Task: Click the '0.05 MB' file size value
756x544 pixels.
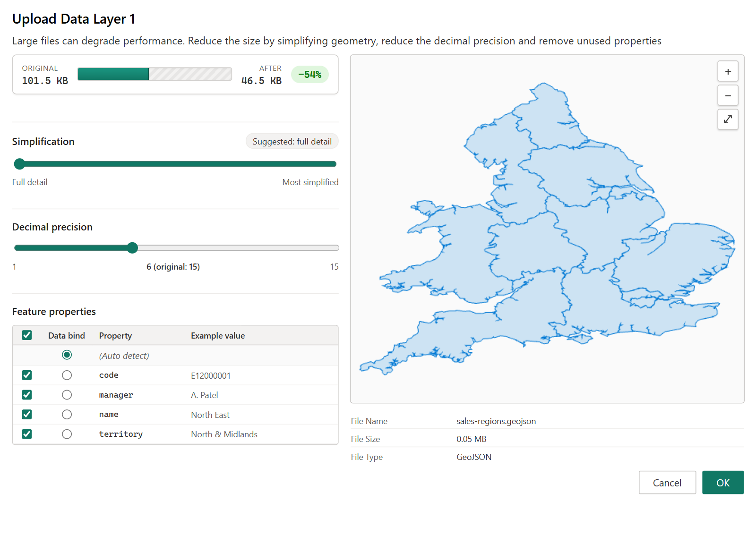Action: [x=471, y=439]
